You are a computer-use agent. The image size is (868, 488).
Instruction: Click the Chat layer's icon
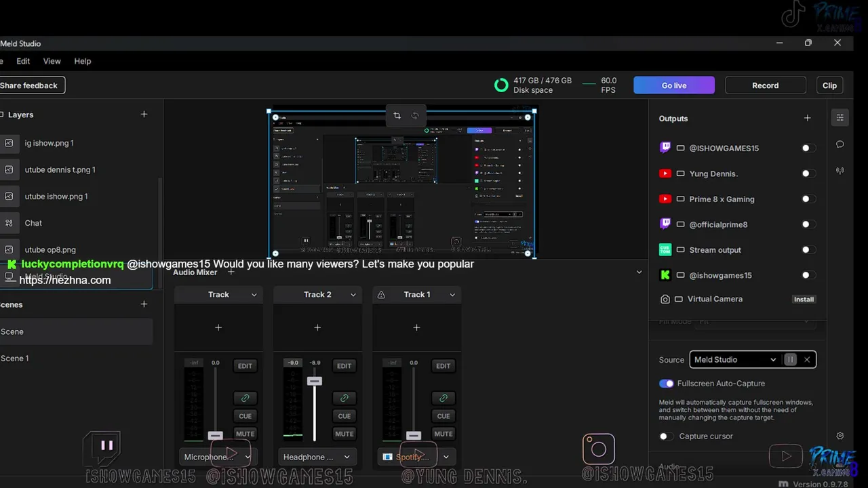(x=9, y=223)
